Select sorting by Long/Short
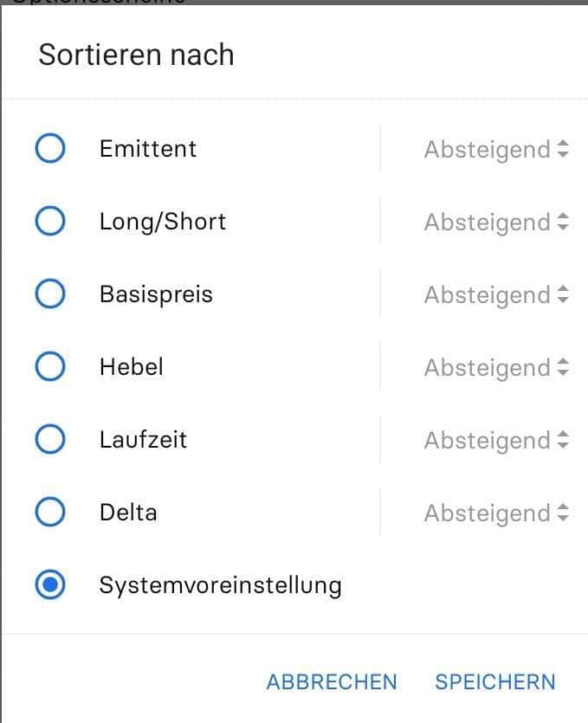588x723 pixels. pos(50,222)
